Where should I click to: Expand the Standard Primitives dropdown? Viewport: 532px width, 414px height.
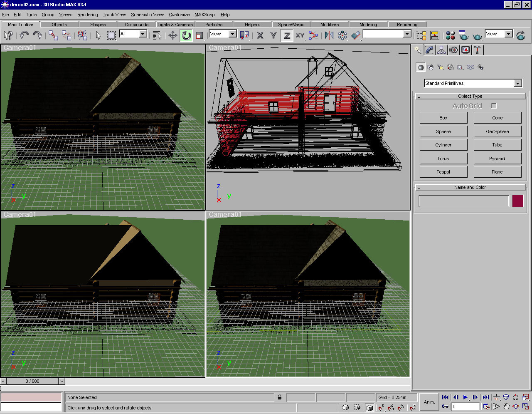tap(517, 84)
